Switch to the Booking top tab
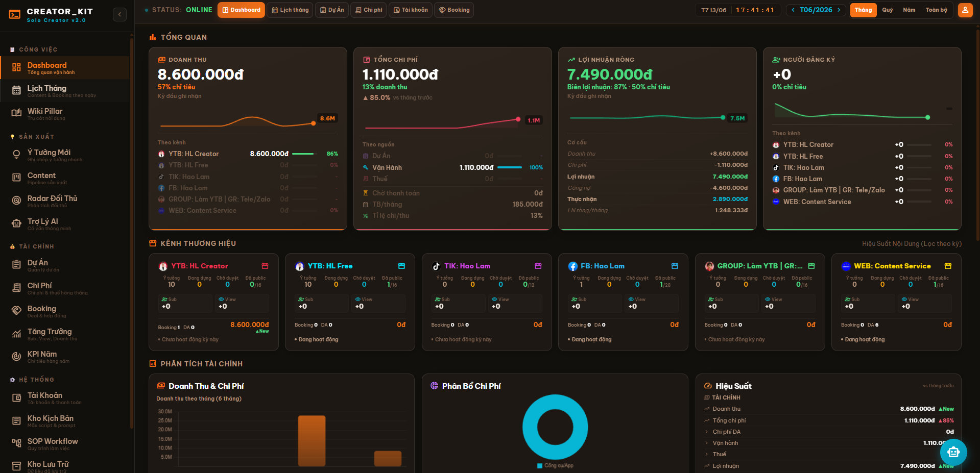980x473 pixels. [x=454, y=10]
